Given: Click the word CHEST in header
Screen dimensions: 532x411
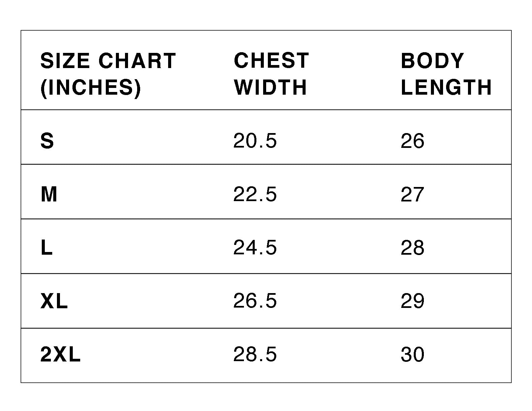Looking at the screenshot, I should point(271,61).
